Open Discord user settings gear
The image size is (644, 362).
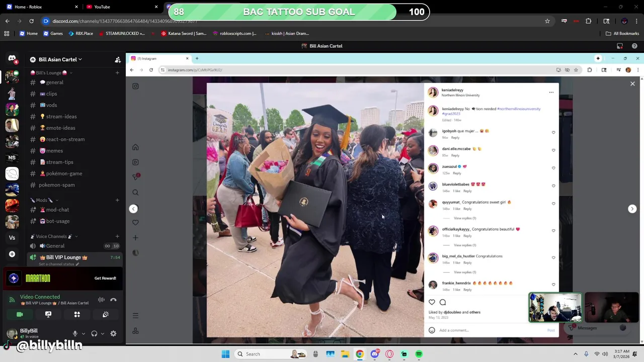point(113,333)
